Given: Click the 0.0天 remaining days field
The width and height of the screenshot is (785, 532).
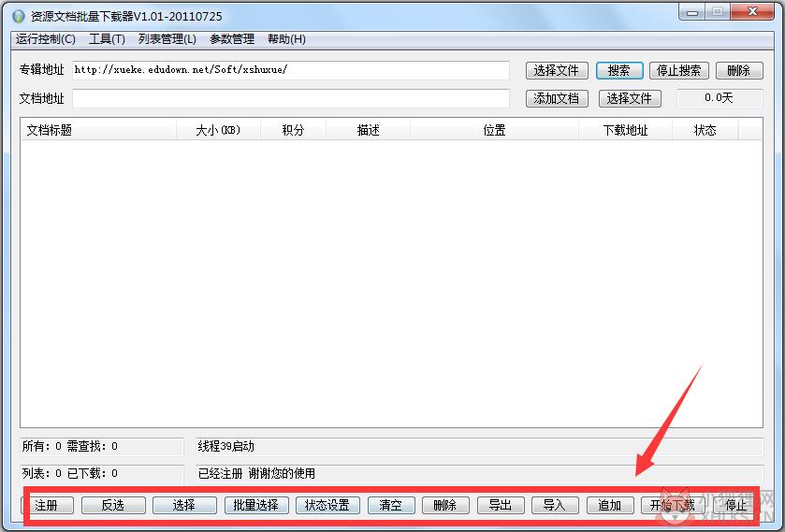Looking at the screenshot, I should (720, 98).
